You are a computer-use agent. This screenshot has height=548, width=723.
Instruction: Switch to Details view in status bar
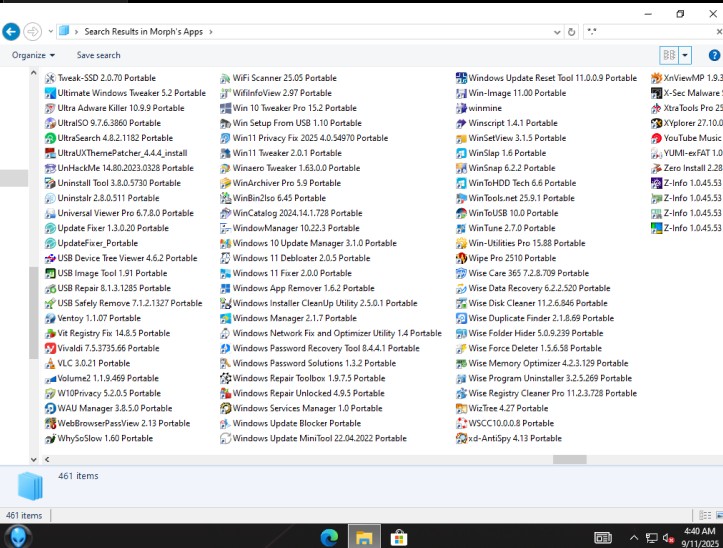[705, 515]
